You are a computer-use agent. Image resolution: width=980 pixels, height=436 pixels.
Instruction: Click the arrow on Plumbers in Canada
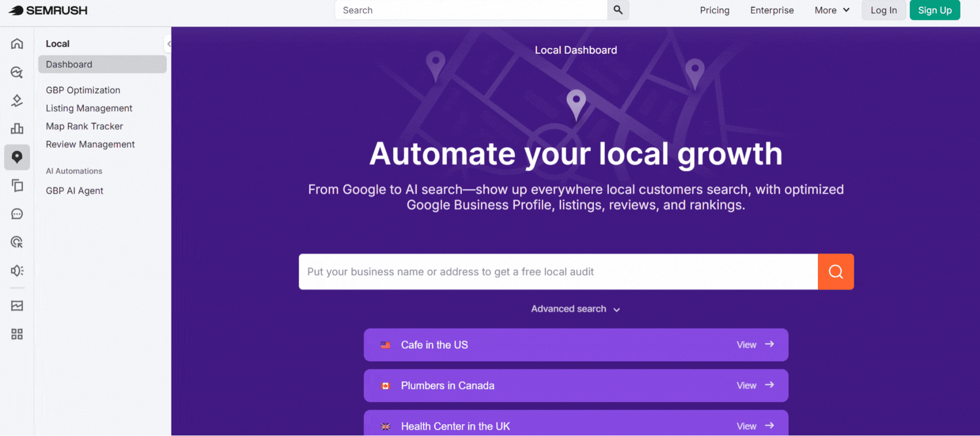(x=769, y=385)
